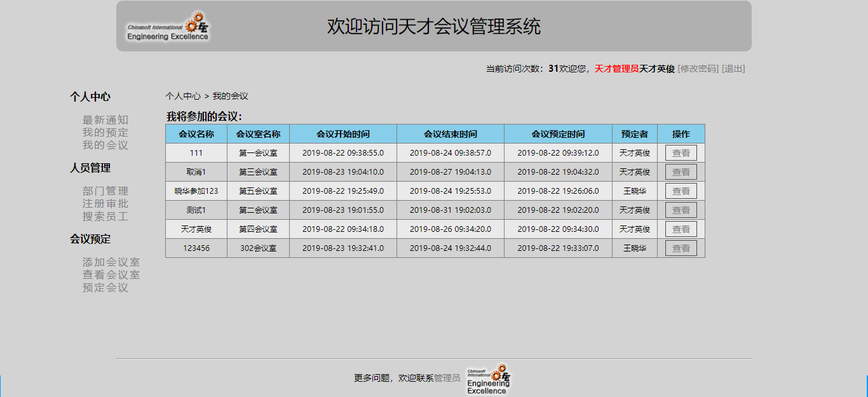Click 查看 button for meeting 123456

click(x=681, y=248)
